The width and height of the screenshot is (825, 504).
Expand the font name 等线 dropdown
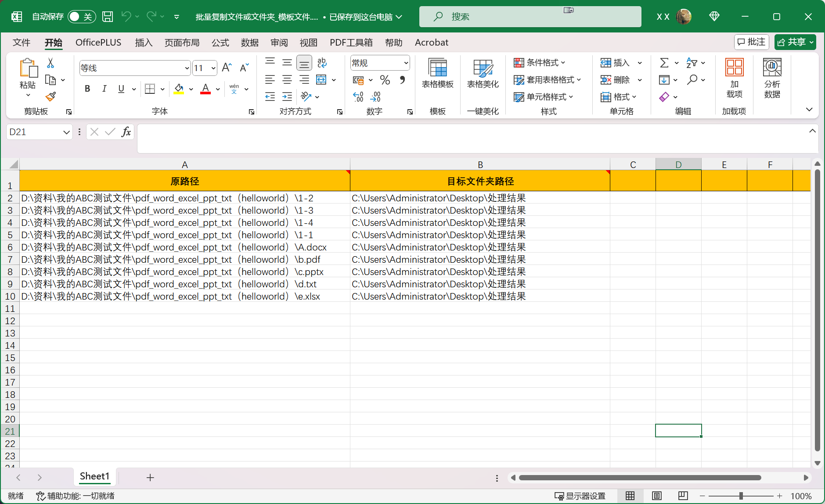(187, 68)
